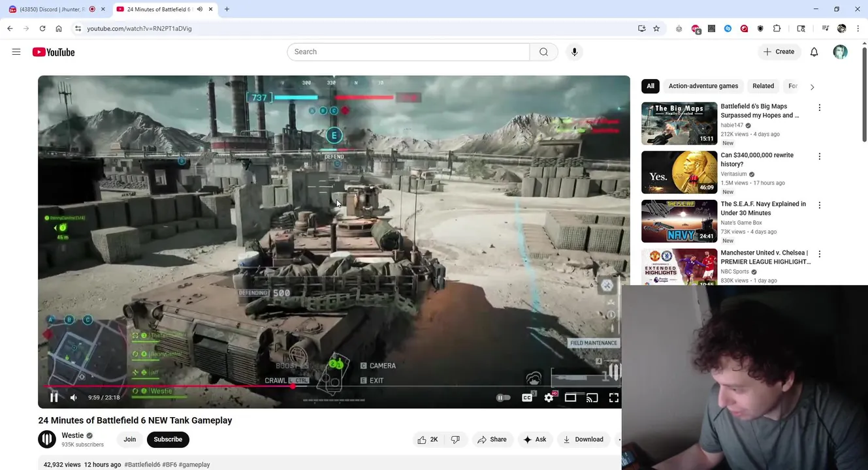The image size is (868, 470).
Task: Open the Veritasium $340,000,000 video thumbnail
Action: pos(679,172)
